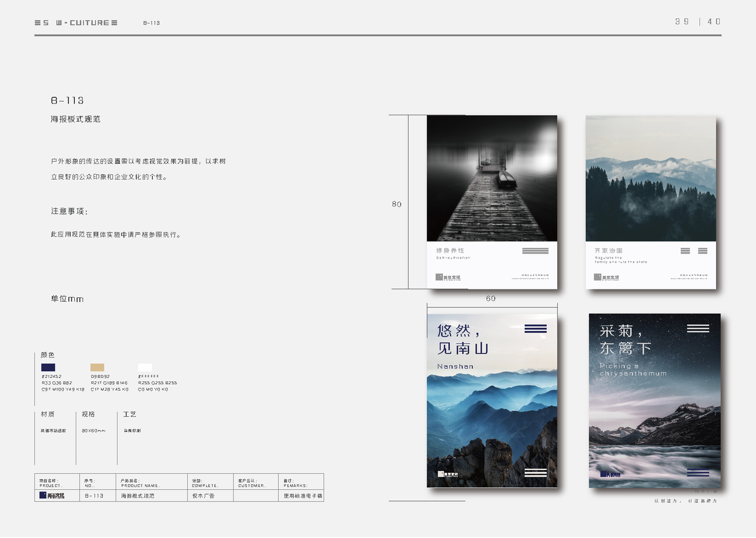The image size is (756, 538).
Task: Click the stripes icon left of header title
Action: (38, 23)
